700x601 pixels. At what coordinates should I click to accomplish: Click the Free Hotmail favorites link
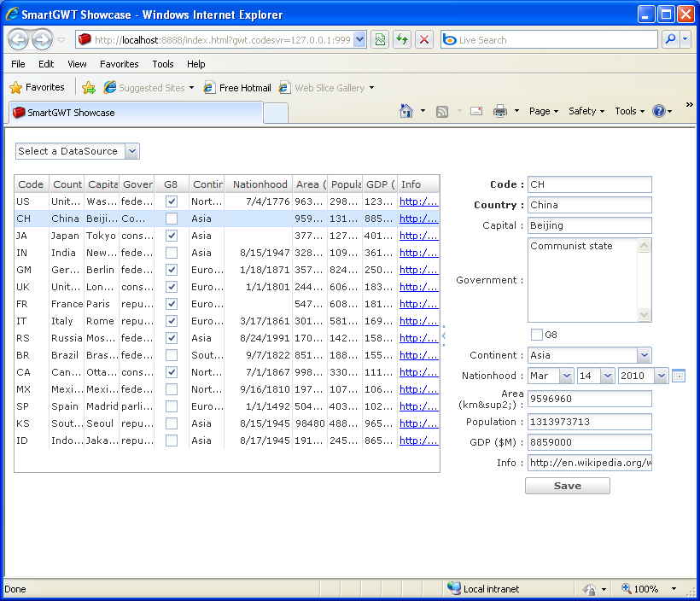tap(237, 88)
